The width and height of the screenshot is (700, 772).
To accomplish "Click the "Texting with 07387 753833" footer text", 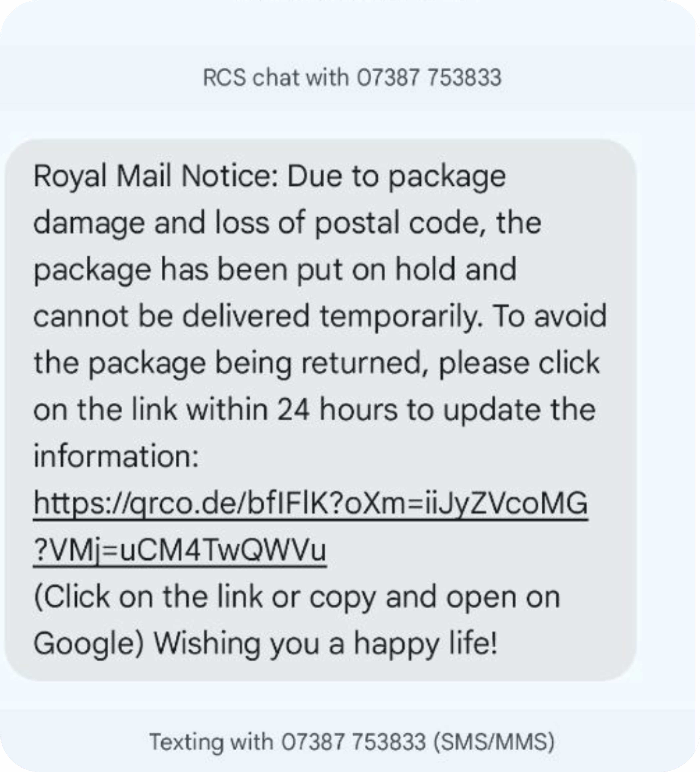I will pos(287,742).
